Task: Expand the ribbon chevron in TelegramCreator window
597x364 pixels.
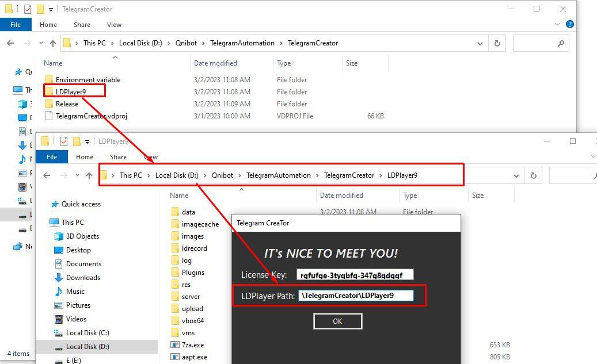Action: point(557,24)
